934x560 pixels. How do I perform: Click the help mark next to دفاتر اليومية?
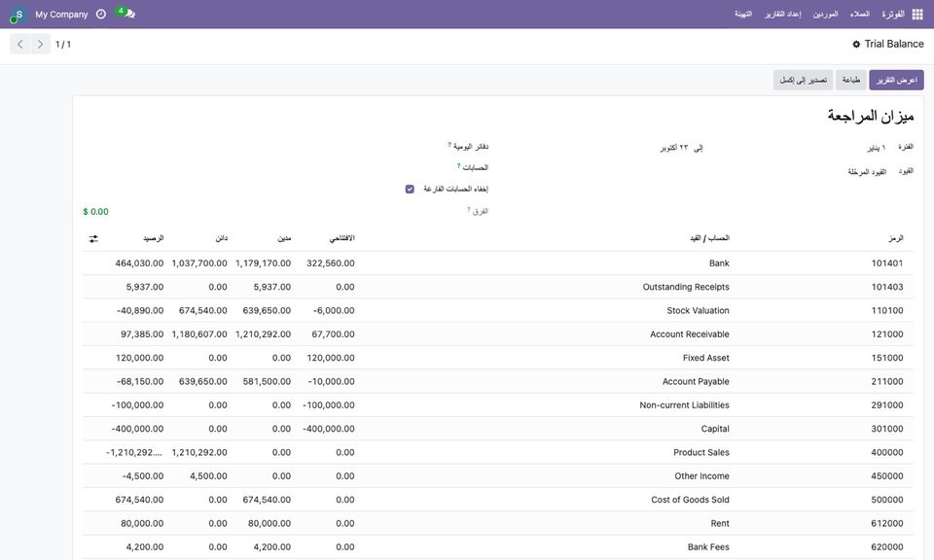tap(449, 144)
